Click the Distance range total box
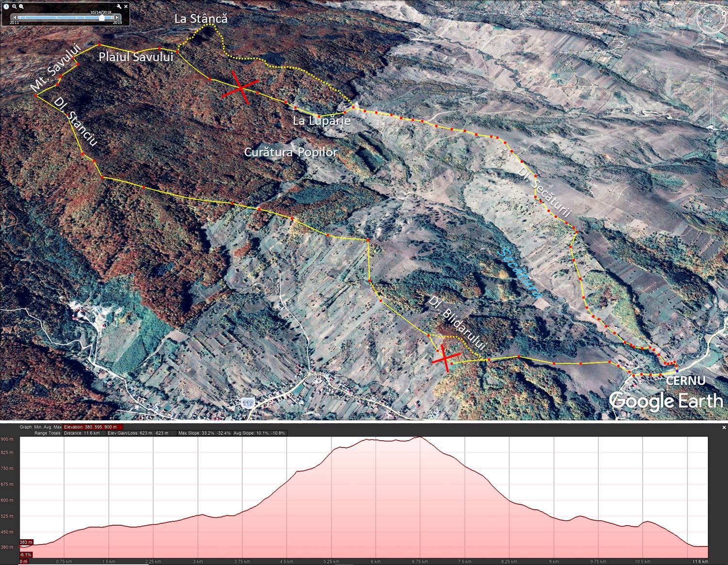Viewport: 728px width, 565px height. click(x=83, y=433)
